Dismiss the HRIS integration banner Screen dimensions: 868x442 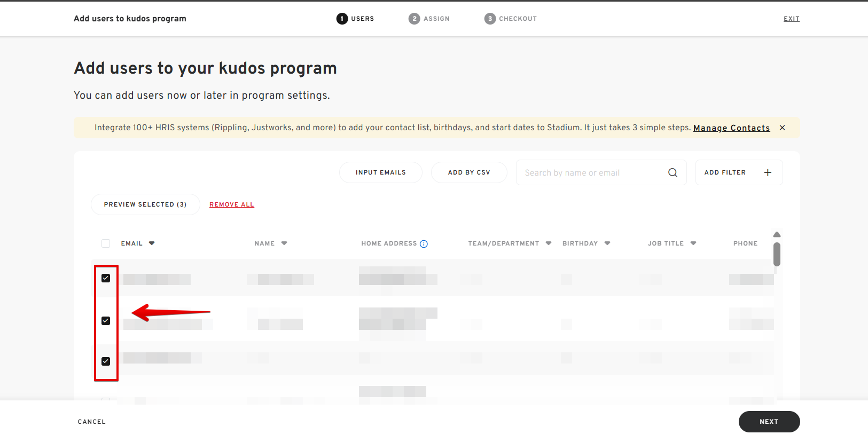coord(782,128)
